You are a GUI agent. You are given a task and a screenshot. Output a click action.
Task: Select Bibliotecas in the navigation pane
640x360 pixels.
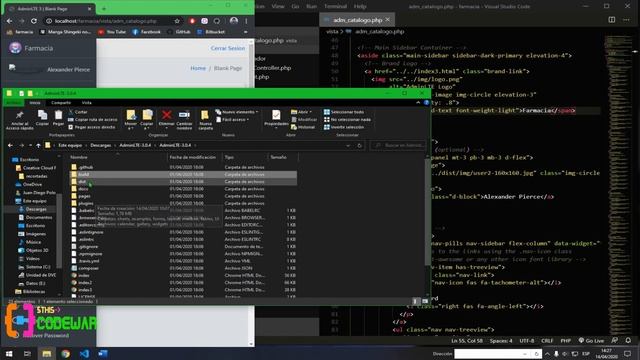click(x=34, y=292)
